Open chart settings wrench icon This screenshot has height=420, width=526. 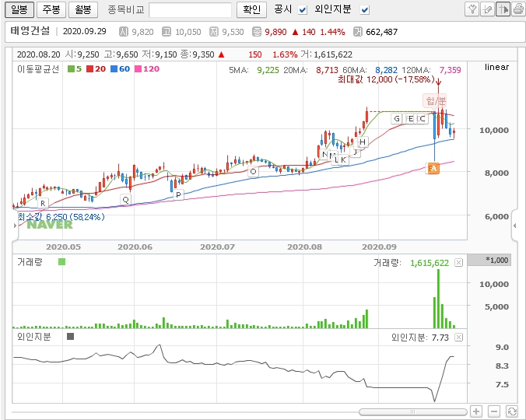472,9
